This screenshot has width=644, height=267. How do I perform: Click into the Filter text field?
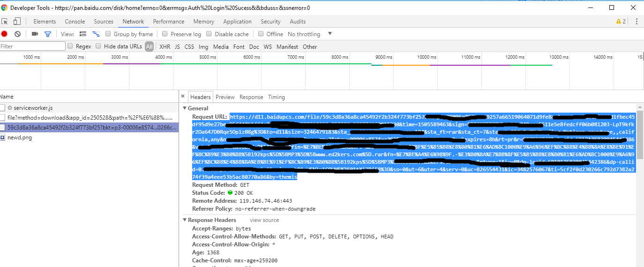pyautogui.click(x=33, y=46)
